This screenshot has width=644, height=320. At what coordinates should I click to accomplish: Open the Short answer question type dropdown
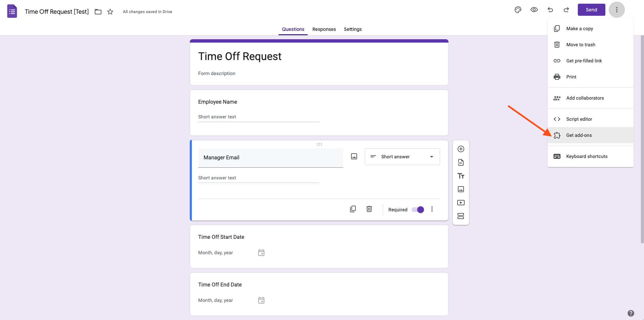tap(402, 157)
